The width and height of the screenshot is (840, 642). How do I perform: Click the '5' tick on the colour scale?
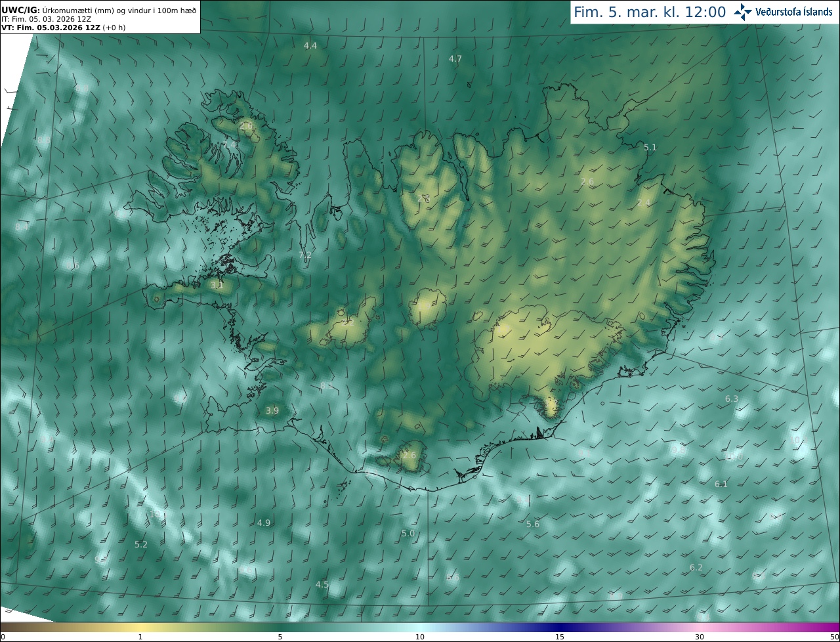click(x=280, y=637)
